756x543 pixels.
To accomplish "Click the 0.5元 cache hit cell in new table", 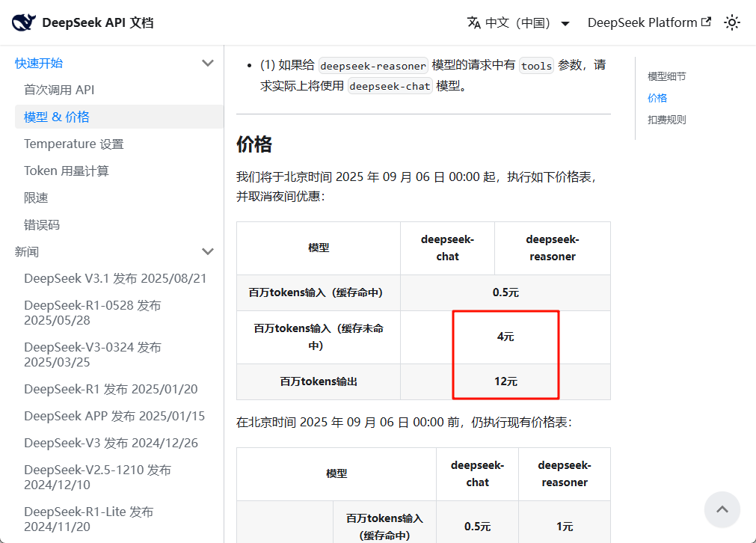I will (x=505, y=292).
